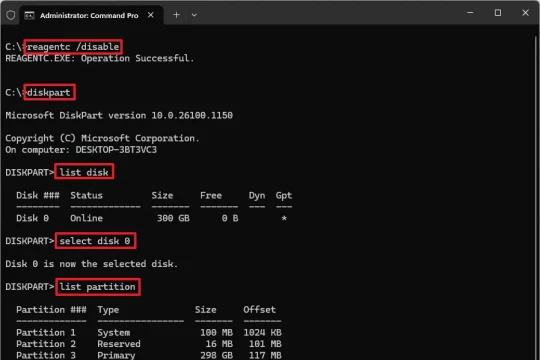Screen dimensions: 540x360
Task: Open a new tab with the plus button
Action: pyautogui.click(x=176, y=15)
